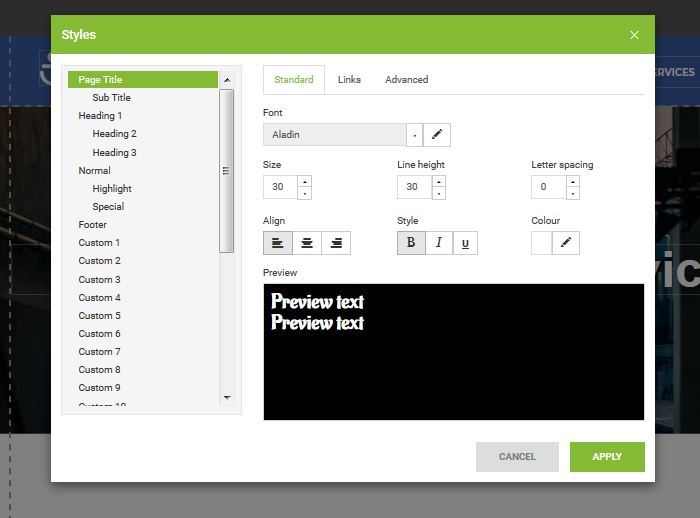This screenshot has height=518, width=700.
Task: Increase the font size with the up arrow
Action: tap(304, 181)
